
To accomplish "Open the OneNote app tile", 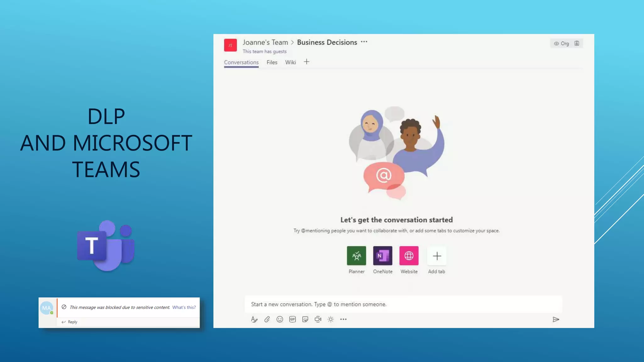I will click(x=383, y=255).
